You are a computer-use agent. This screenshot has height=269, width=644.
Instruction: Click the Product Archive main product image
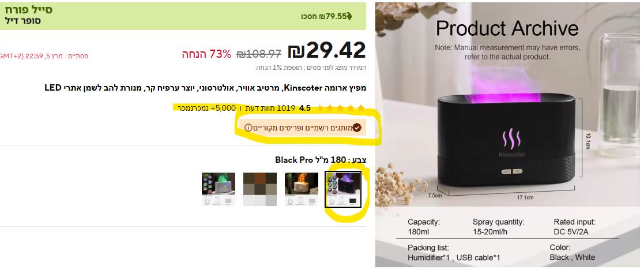(507, 134)
